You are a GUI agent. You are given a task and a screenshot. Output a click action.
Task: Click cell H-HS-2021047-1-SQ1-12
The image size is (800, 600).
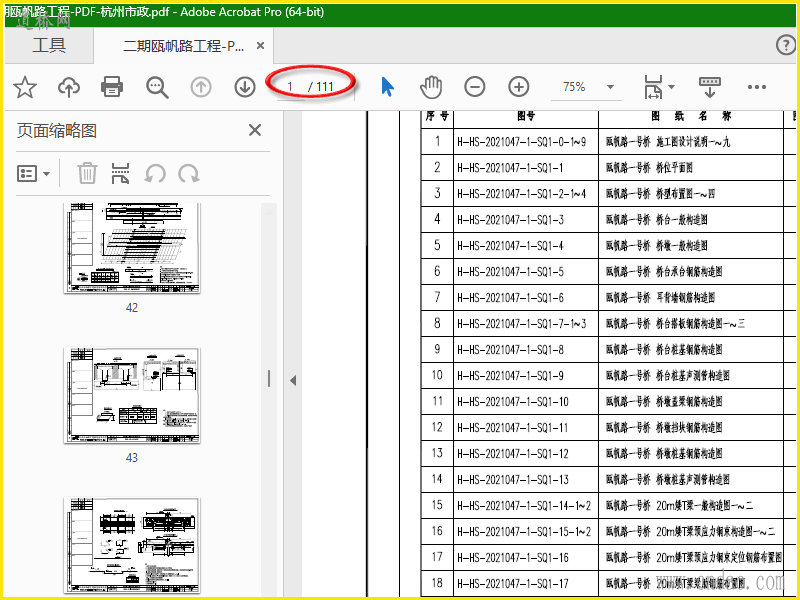(x=526, y=454)
